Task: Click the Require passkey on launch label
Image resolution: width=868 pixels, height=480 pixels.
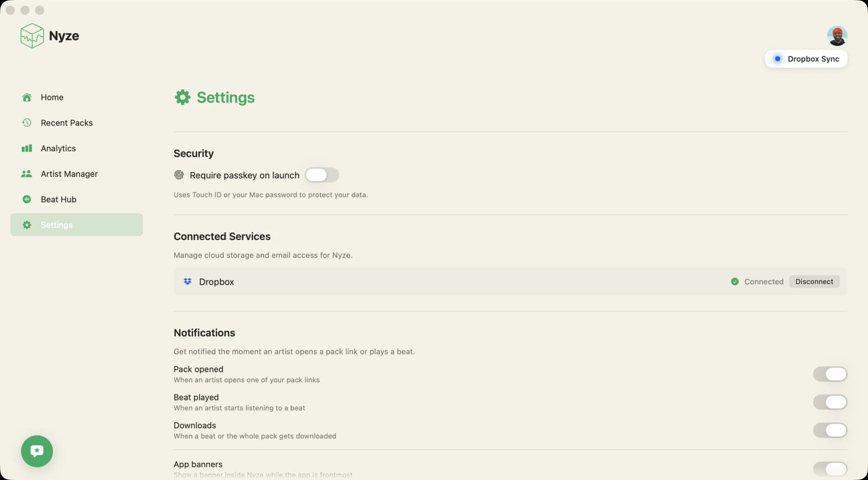Action: coord(244,175)
